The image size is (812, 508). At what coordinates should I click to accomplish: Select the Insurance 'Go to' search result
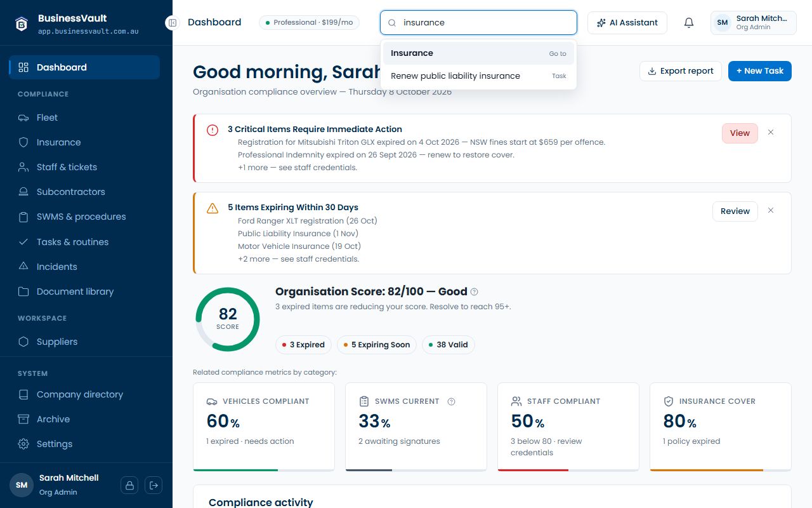click(478, 53)
